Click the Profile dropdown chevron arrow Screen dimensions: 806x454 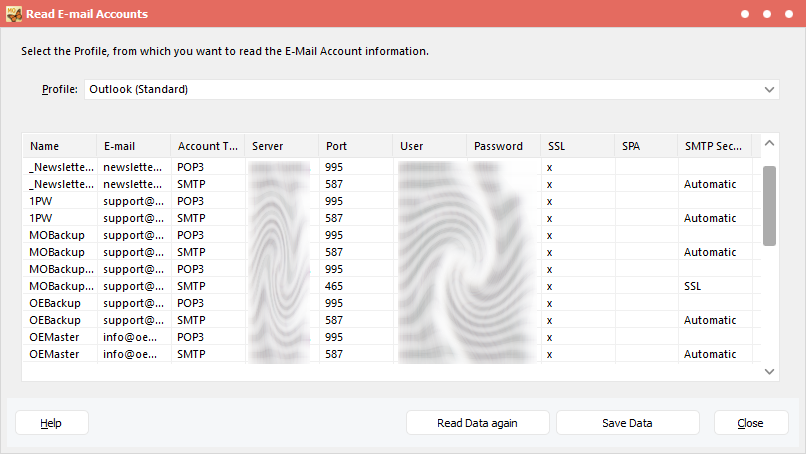coord(769,90)
